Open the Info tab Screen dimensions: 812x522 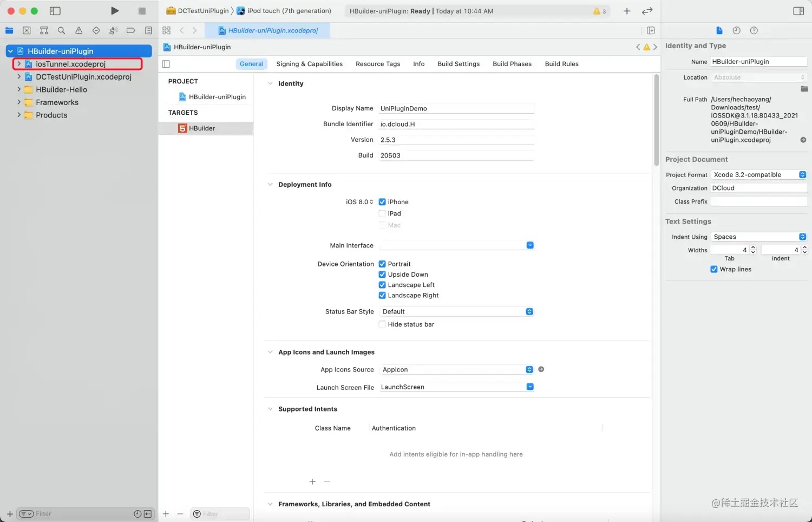coord(418,64)
